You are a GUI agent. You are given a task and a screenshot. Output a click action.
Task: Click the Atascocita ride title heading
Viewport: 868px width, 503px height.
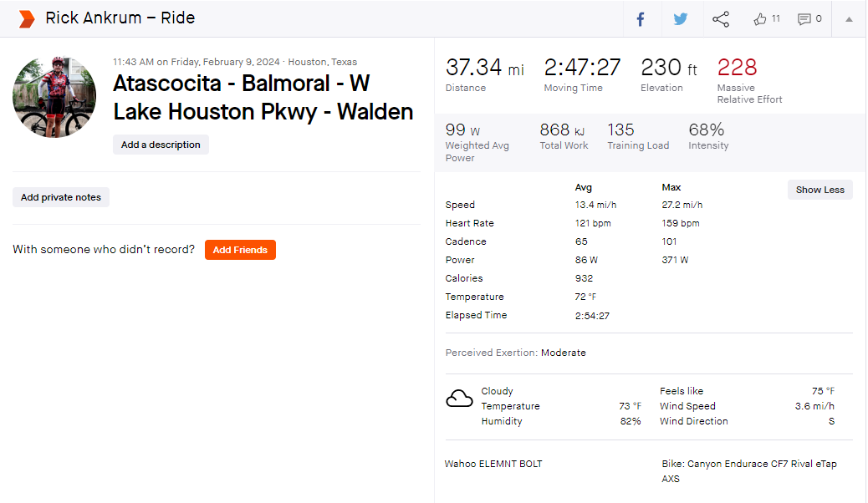tap(263, 98)
